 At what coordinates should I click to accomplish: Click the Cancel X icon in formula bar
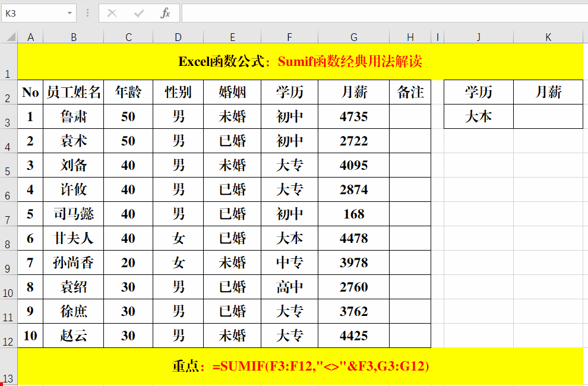click(x=112, y=13)
